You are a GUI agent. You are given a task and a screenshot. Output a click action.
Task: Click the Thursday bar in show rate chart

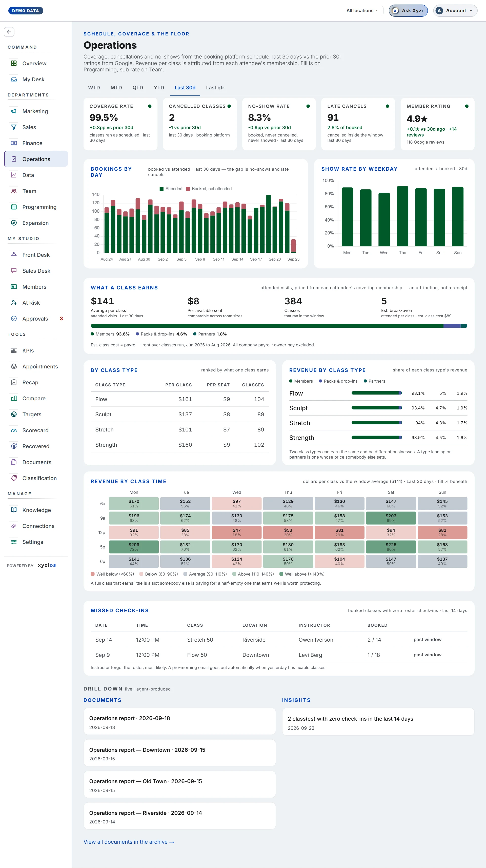click(x=402, y=216)
